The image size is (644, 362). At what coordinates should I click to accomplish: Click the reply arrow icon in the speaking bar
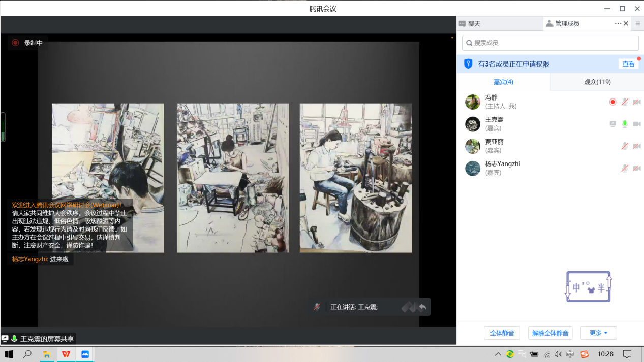coord(422,307)
